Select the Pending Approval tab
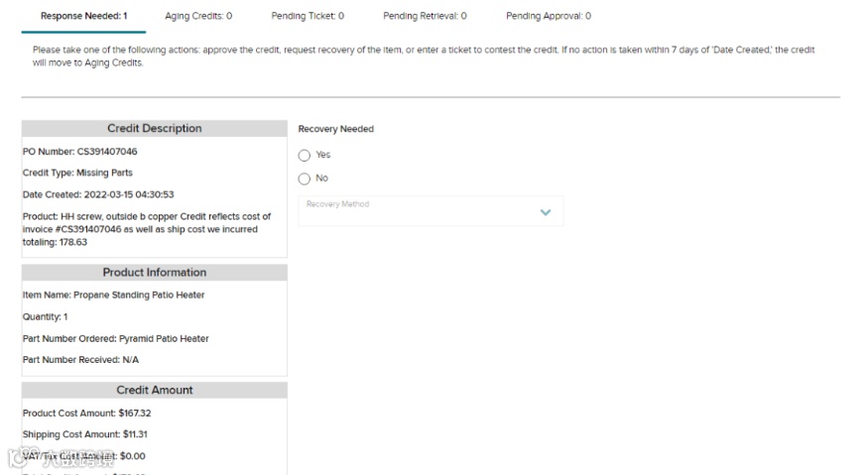868x475 pixels. tap(548, 16)
